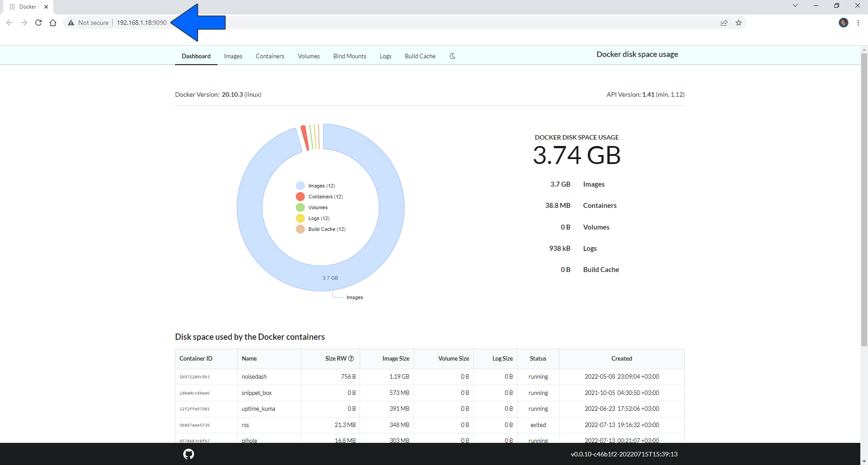The image size is (868, 465).
Task: Open the browser home page
Action: [53, 23]
